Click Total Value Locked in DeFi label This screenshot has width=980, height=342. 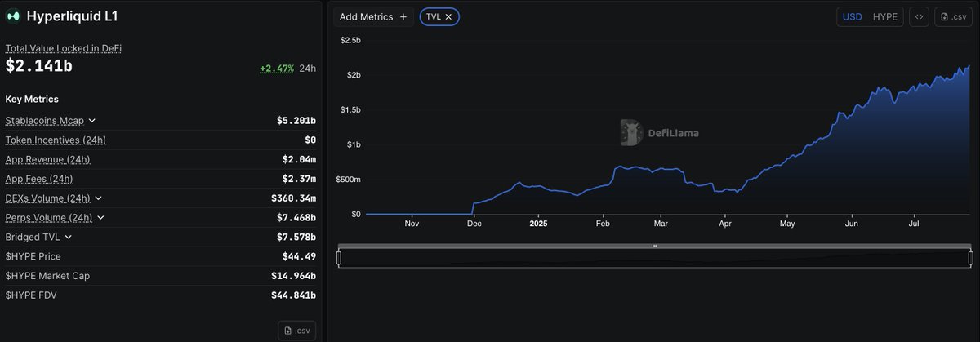(x=64, y=48)
